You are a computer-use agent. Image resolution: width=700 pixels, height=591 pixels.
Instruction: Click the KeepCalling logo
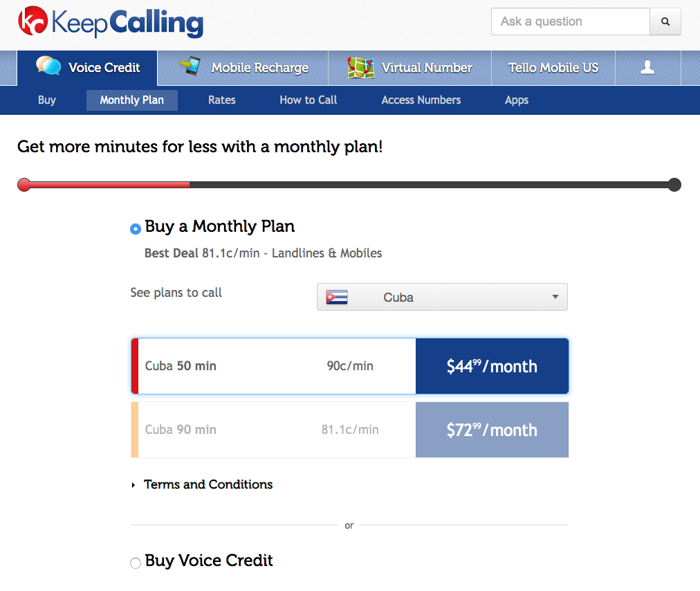110,22
